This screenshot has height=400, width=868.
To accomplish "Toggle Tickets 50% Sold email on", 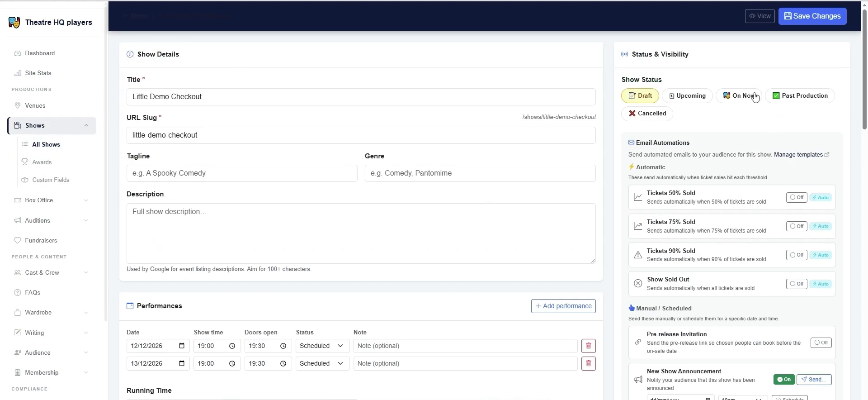I will pyautogui.click(x=796, y=197).
